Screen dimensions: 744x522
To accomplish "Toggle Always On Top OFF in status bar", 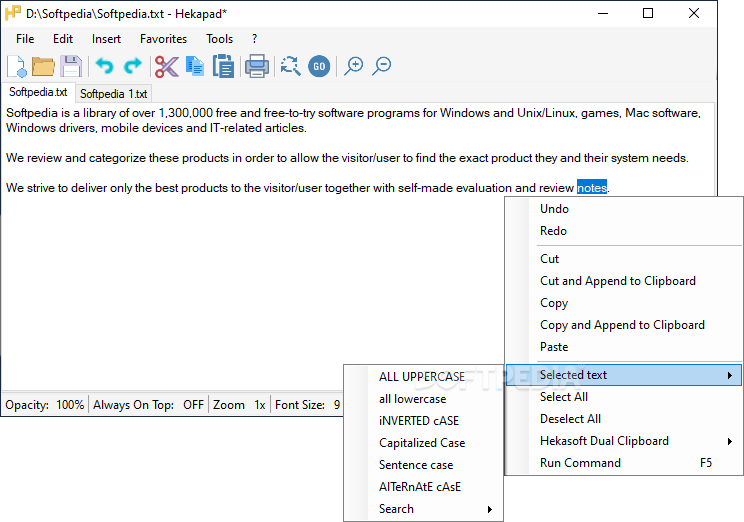I will [148, 405].
